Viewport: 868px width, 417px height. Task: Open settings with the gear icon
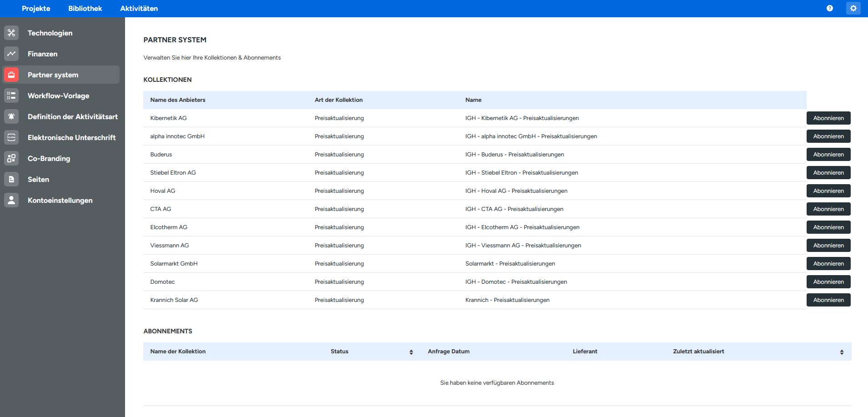point(853,8)
